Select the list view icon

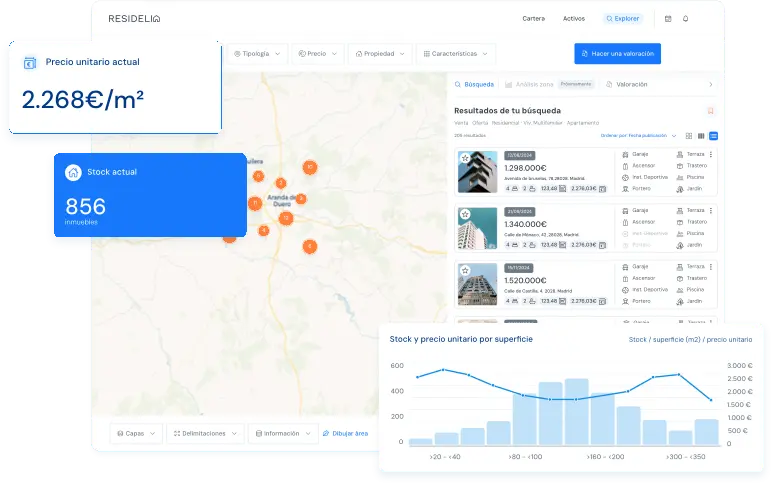713,135
